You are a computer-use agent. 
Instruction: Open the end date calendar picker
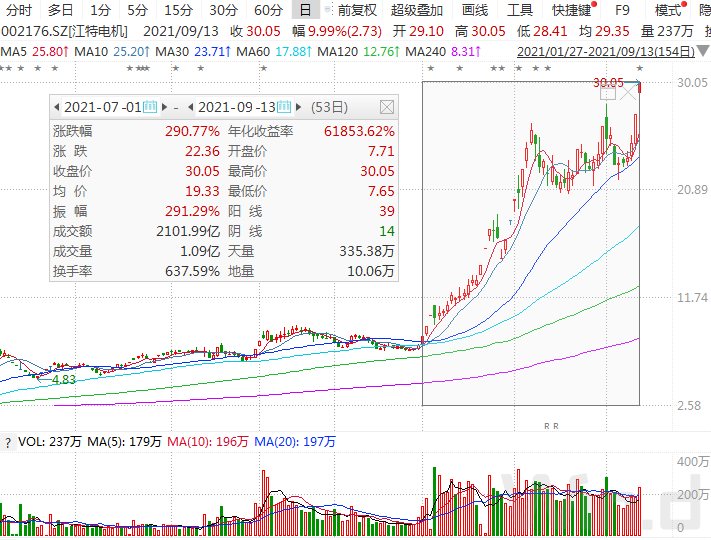pyautogui.click(x=284, y=107)
